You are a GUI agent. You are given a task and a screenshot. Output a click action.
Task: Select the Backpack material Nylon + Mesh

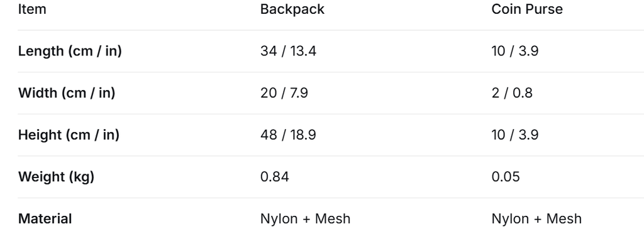tap(305, 219)
